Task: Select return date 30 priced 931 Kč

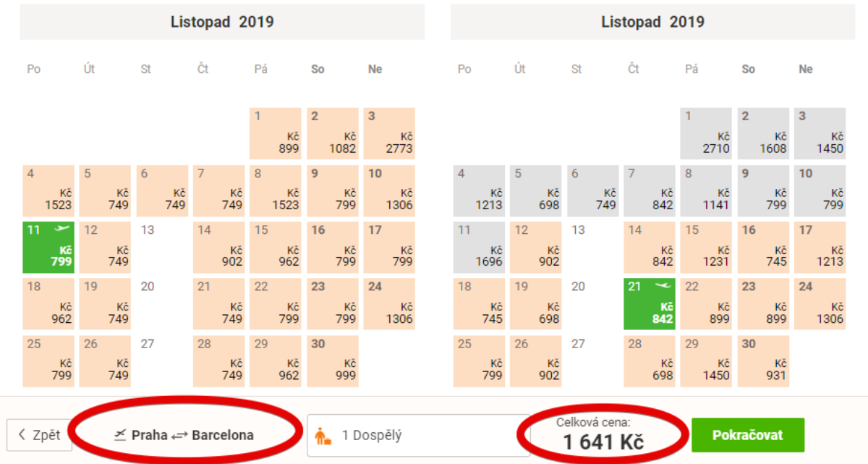Action: [763, 360]
